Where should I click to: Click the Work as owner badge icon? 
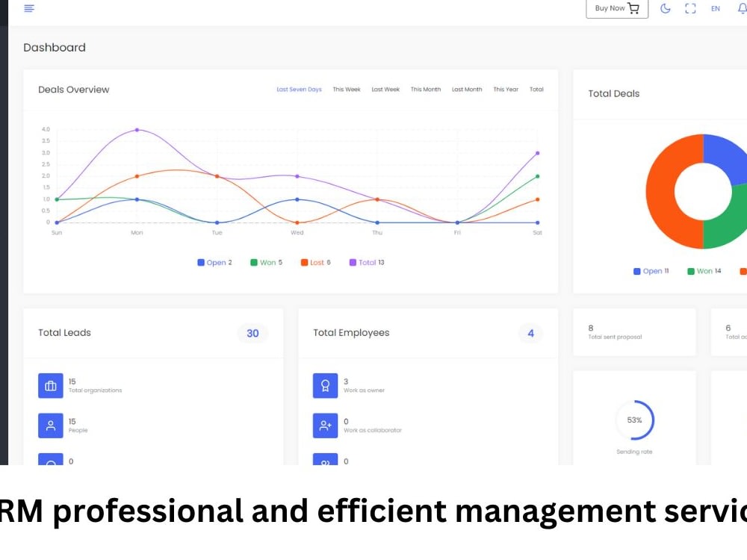tap(326, 386)
